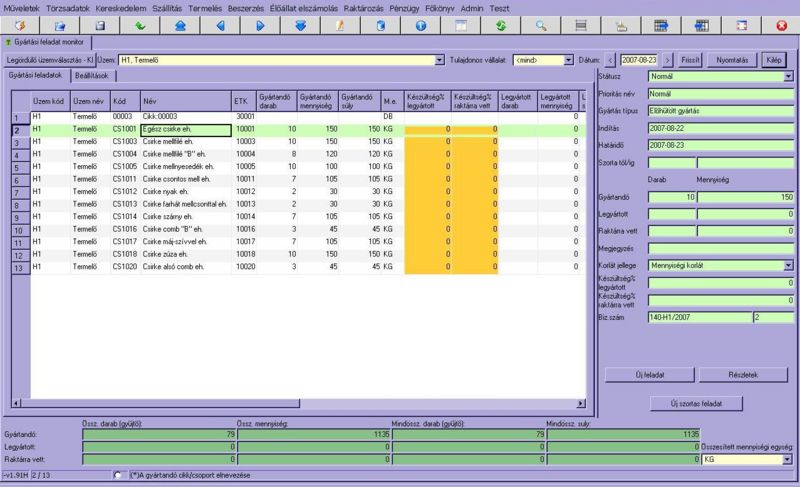Screen dimensions: 800x487
Task: Click the blue right arrow toolbar icon
Action: (x=259, y=25)
